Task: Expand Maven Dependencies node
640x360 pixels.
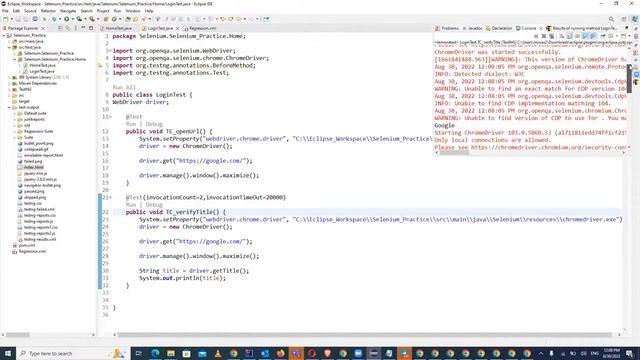Action: 9,83
